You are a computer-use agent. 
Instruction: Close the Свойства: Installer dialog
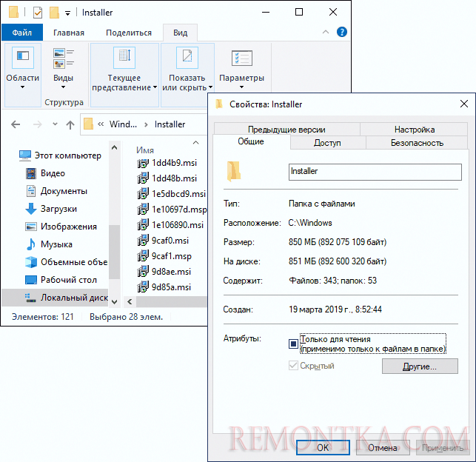tap(464, 104)
